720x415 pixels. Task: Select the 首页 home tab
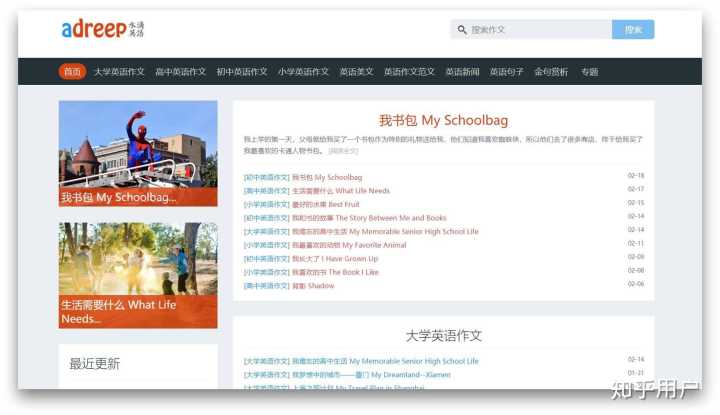coord(72,72)
